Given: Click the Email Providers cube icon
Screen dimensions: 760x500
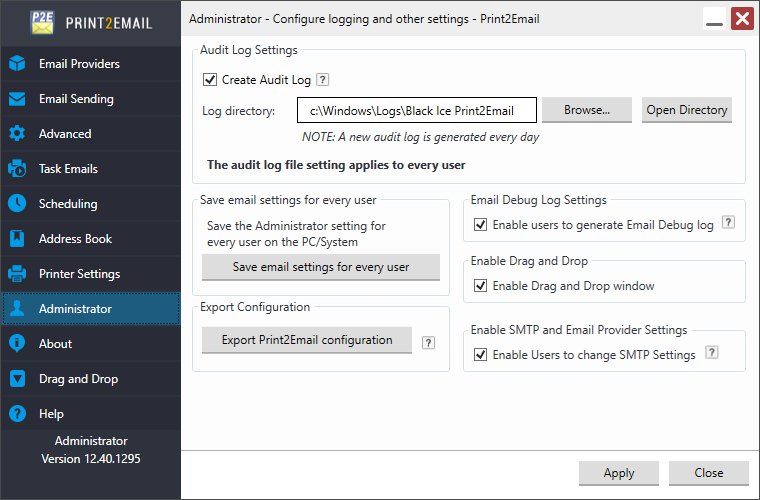Looking at the screenshot, I should point(17,64).
